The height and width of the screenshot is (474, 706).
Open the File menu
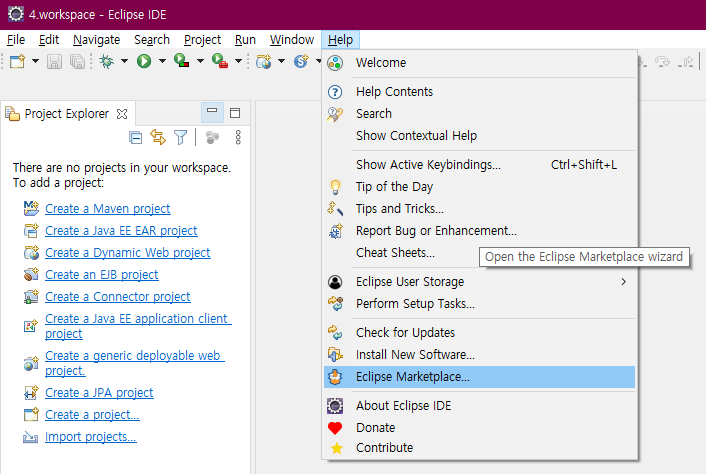point(16,40)
